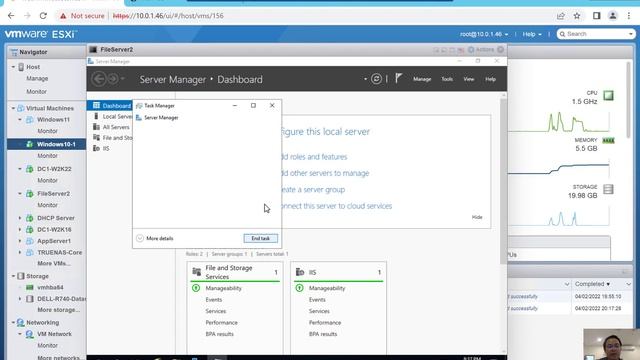640x360 pixels.
Task: Select DELL-R740 datastore in Navigator
Action: (61, 299)
